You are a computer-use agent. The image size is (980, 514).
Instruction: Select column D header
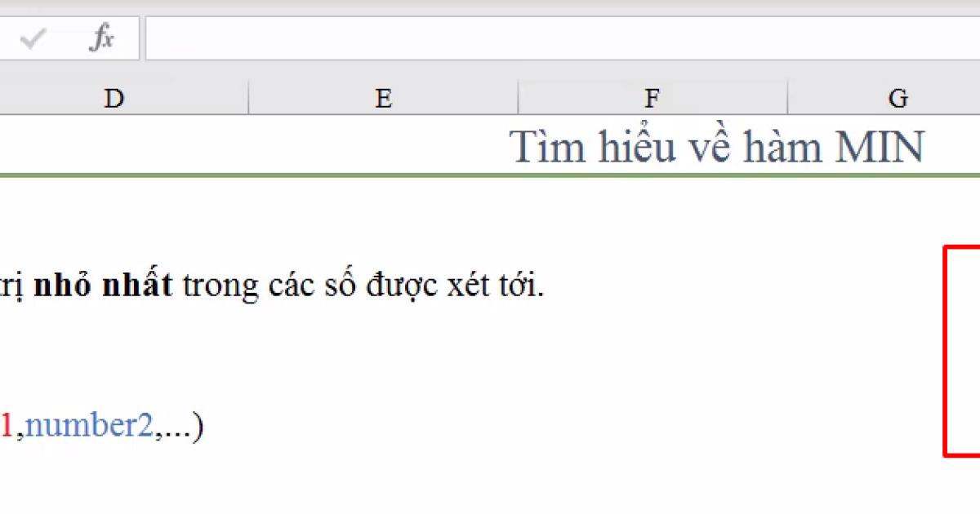[114, 98]
